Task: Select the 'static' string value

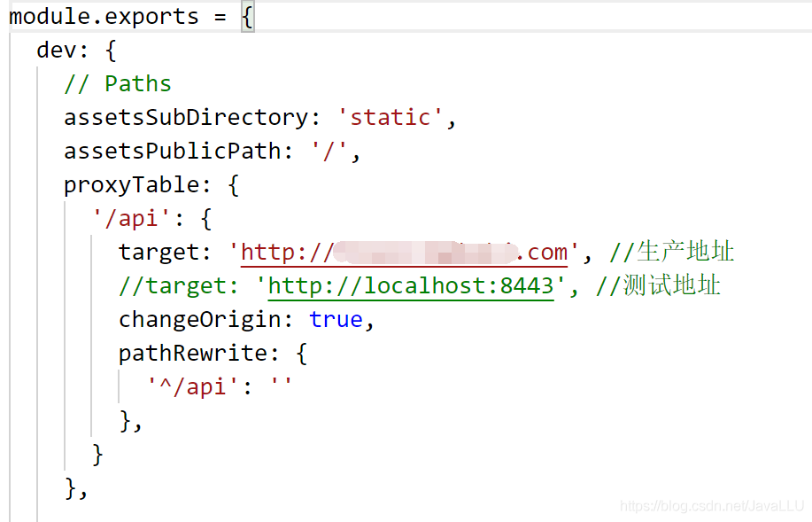Action: [391, 116]
